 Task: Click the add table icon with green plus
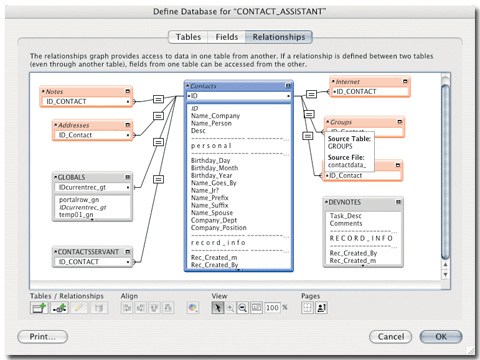point(39,308)
